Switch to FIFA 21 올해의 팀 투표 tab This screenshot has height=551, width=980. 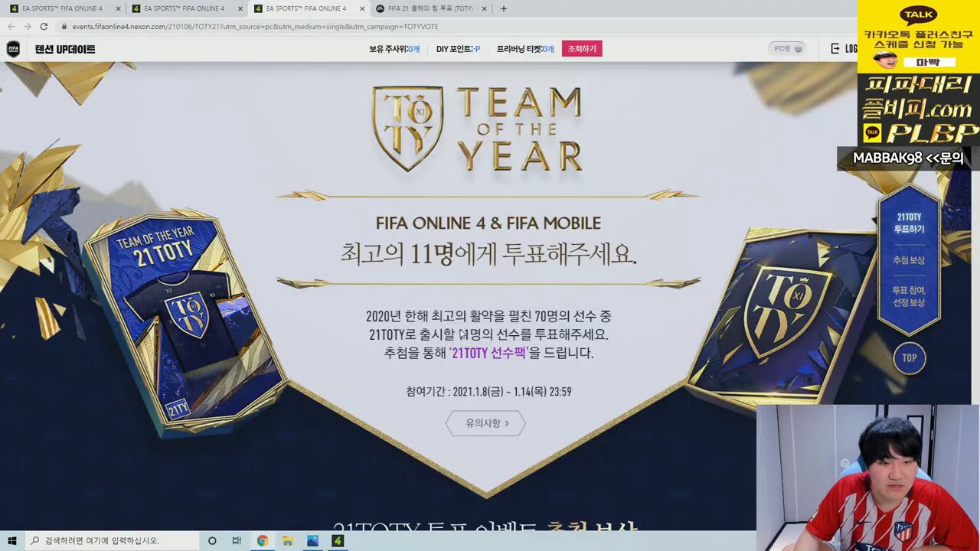point(430,8)
